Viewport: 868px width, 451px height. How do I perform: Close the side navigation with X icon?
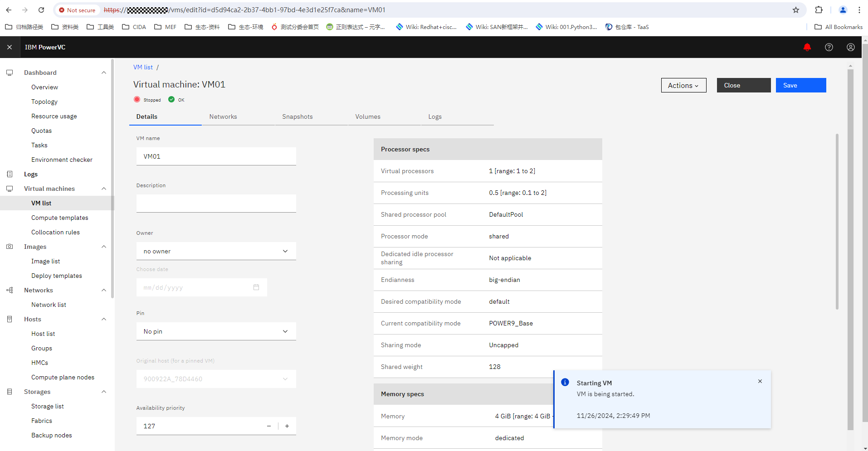[x=10, y=47]
